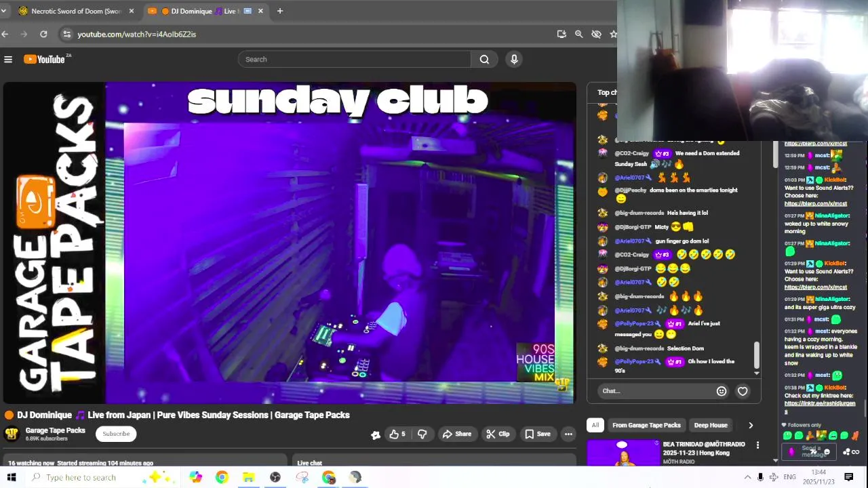Start voice search with microphone icon

pyautogui.click(x=514, y=60)
